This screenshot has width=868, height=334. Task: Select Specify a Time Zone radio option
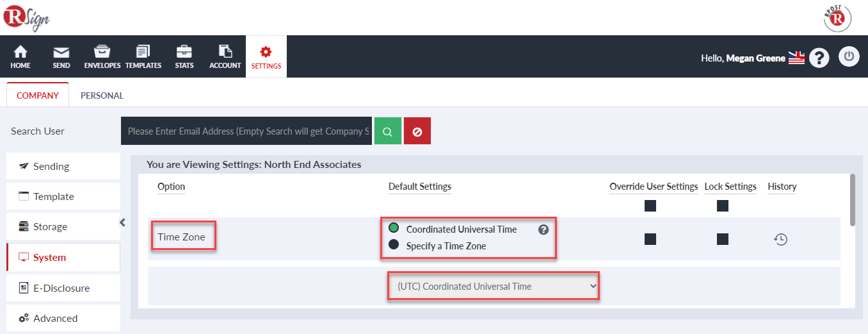click(x=394, y=244)
